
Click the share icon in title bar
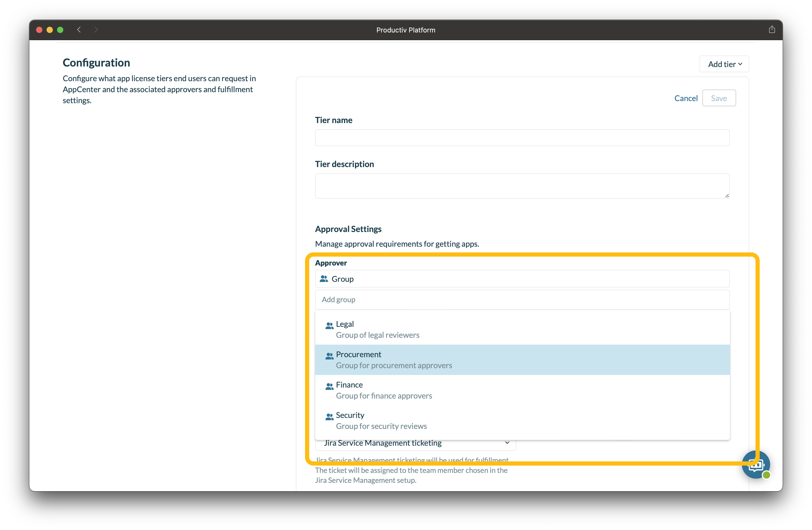tap(772, 30)
